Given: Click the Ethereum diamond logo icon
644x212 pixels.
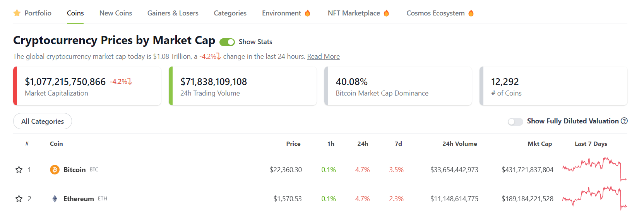Looking at the screenshot, I should (55, 199).
